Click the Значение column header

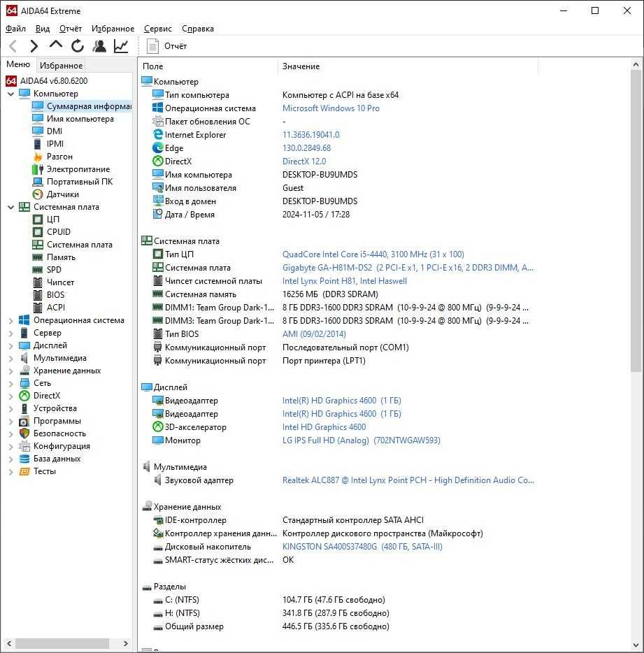coord(408,66)
